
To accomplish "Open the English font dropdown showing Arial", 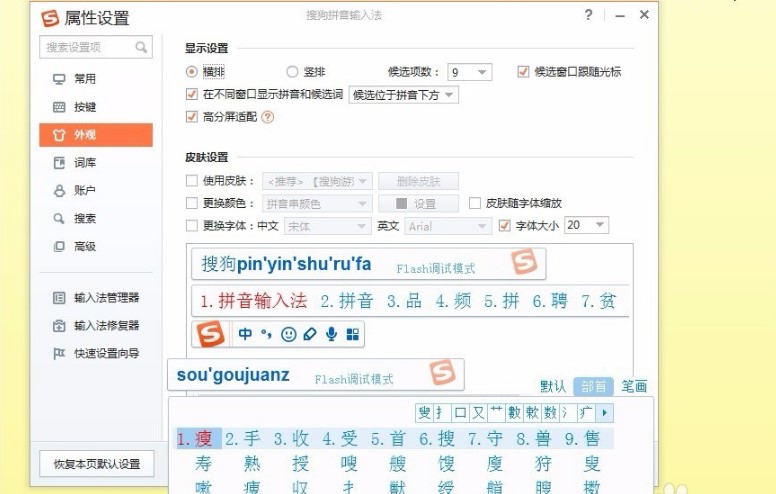I will [448, 226].
